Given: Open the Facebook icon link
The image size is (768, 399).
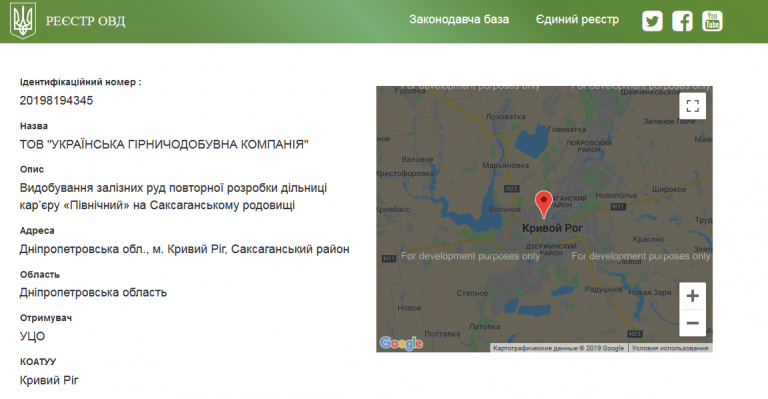Looking at the screenshot, I should [x=682, y=21].
